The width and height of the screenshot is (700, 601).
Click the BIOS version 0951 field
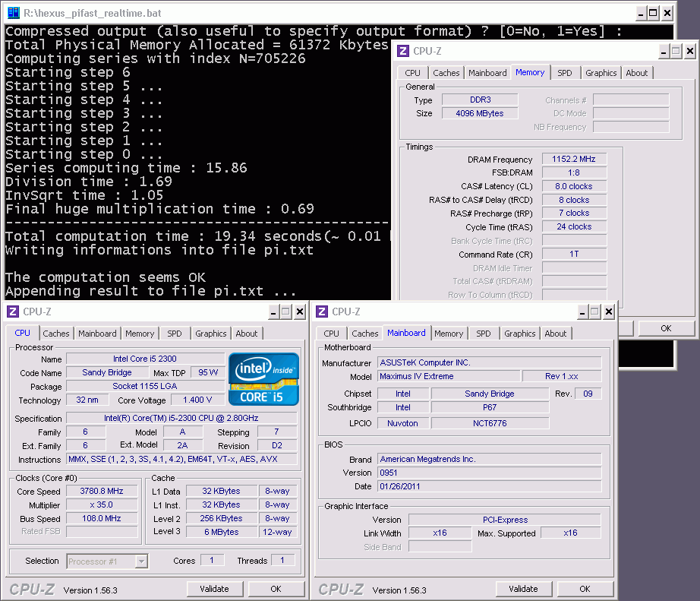(489, 473)
